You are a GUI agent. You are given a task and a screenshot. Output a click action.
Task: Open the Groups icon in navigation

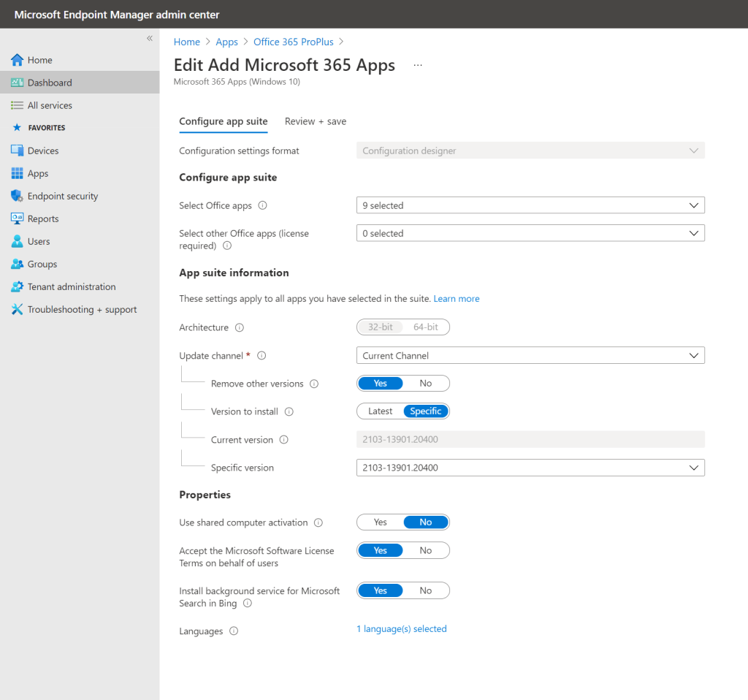[18, 264]
